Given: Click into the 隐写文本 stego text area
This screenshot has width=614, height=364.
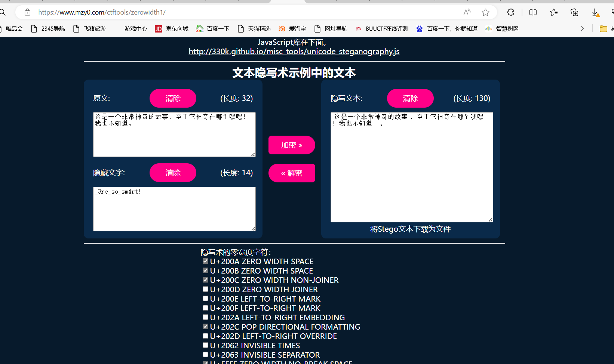Looking at the screenshot, I should pos(412,167).
